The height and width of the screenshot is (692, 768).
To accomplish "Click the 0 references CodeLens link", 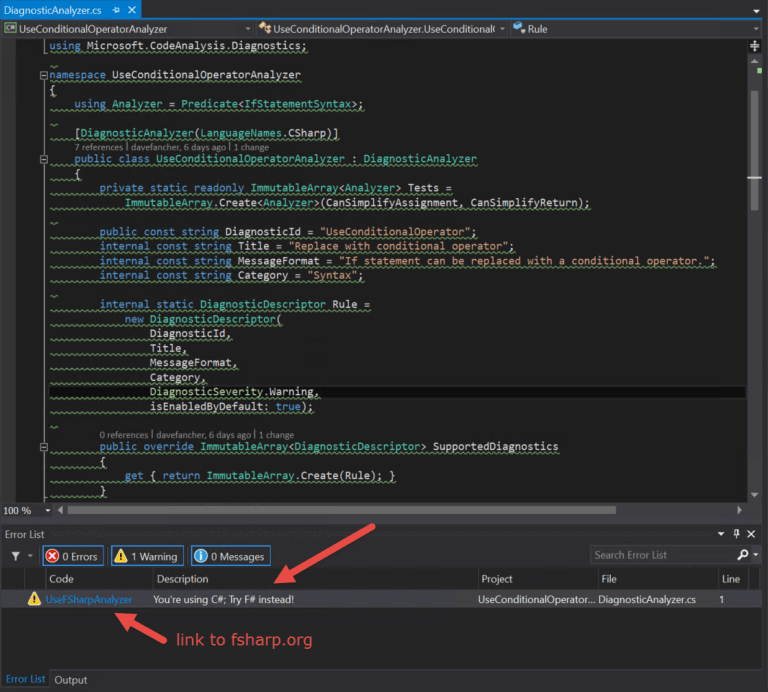I will [123, 435].
